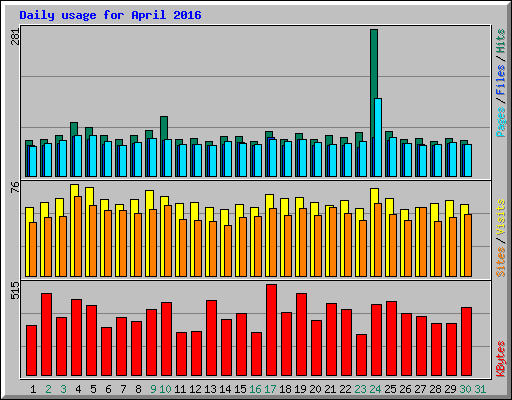Click the red KBytes bar for day 23
This screenshot has height=400, width=512.
click(361, 355)
